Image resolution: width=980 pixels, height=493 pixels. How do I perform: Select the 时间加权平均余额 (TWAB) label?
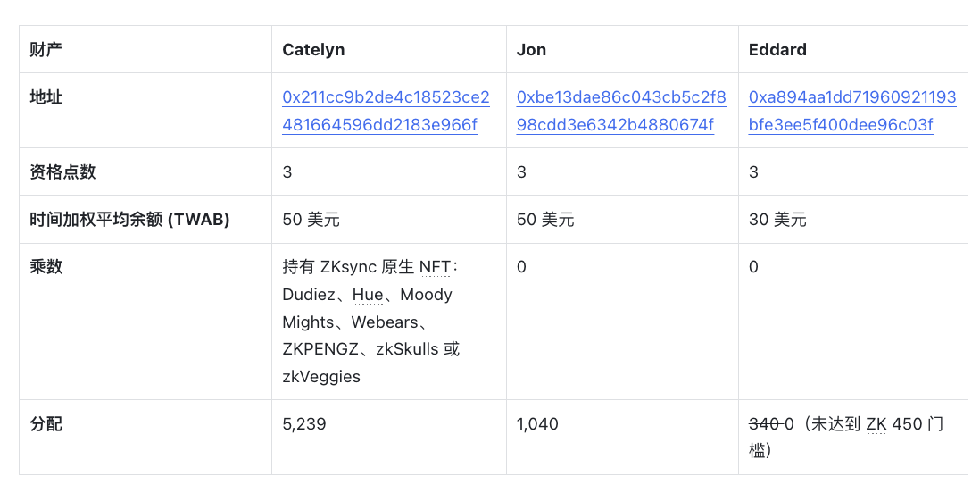[129, 220]
